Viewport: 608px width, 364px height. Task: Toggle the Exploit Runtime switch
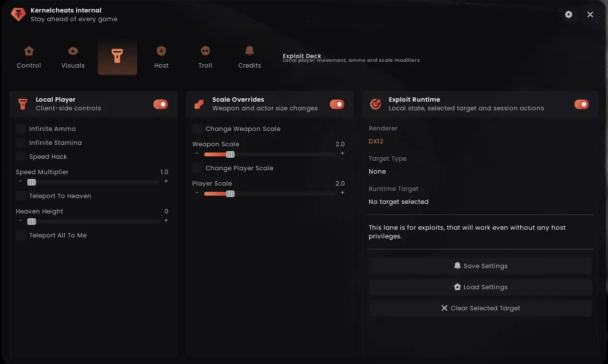tap(582, 104)
